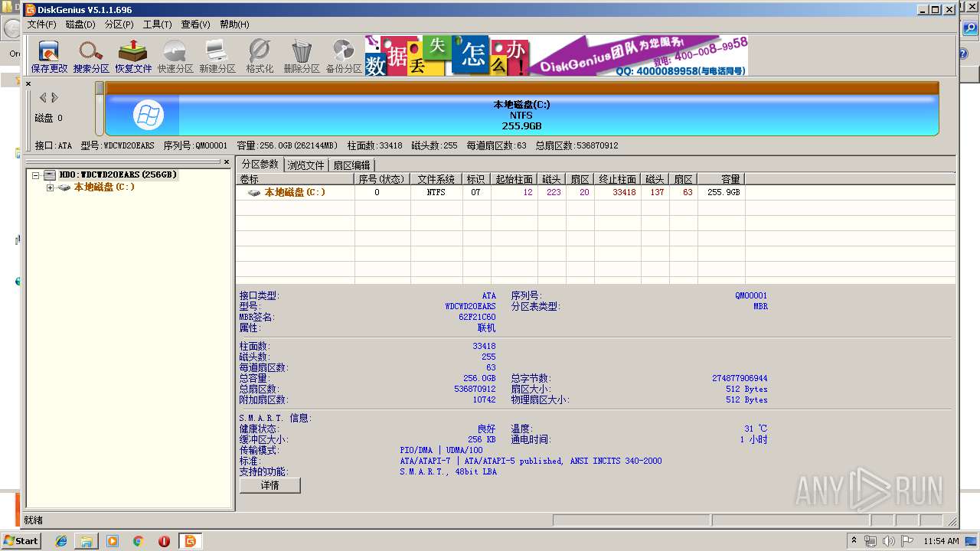Select 本地磁盘(C:) in the disk tree
The height and width of the screenshot is (551, 980).
point(104,187)
